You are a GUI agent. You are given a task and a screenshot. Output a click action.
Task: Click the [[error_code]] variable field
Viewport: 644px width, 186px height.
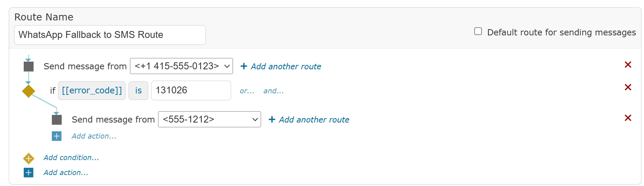(92, 90)
